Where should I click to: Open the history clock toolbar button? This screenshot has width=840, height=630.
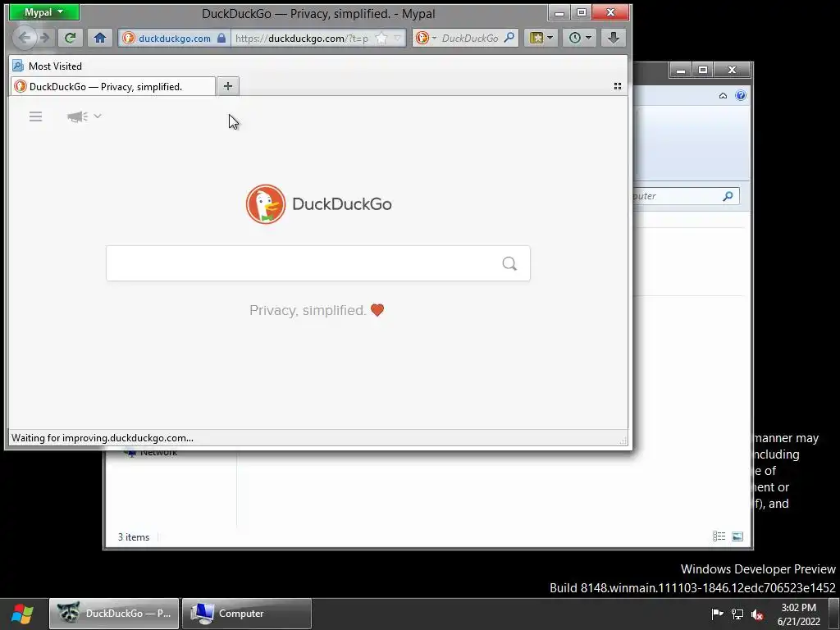click(579, 38)
